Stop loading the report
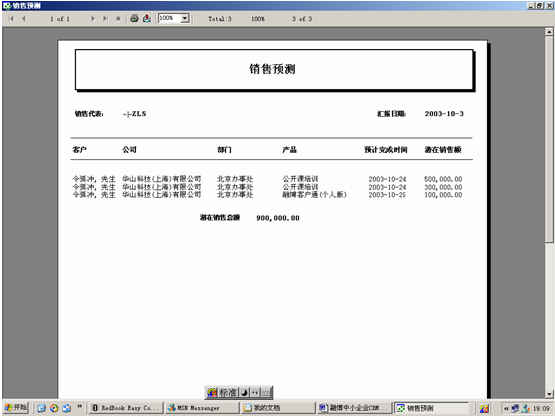Viewport: 555px width, 418px height. coord(118,19)
